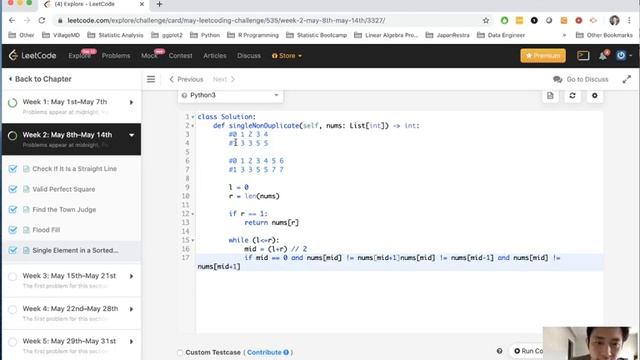Open the Articles menu item

(x=215, y=56)
